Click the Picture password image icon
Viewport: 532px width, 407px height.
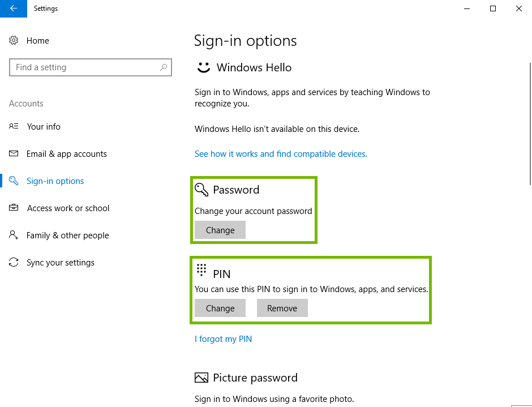pyautogui.click(x=201, y=377)
